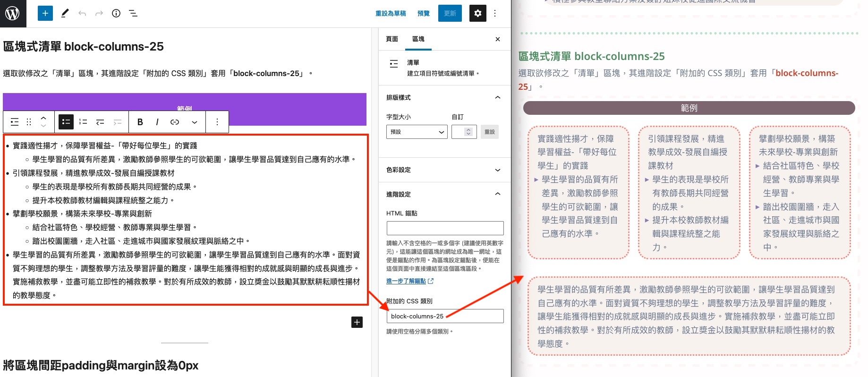Click the black add block plus button

(357, 322)
